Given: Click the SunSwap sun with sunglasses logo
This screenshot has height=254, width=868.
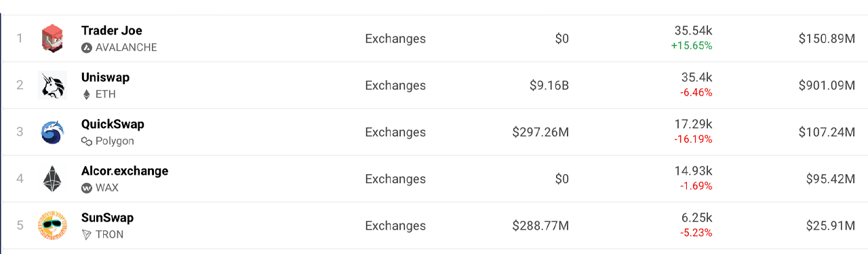Looking at the screenshot, I should [52, 226].
